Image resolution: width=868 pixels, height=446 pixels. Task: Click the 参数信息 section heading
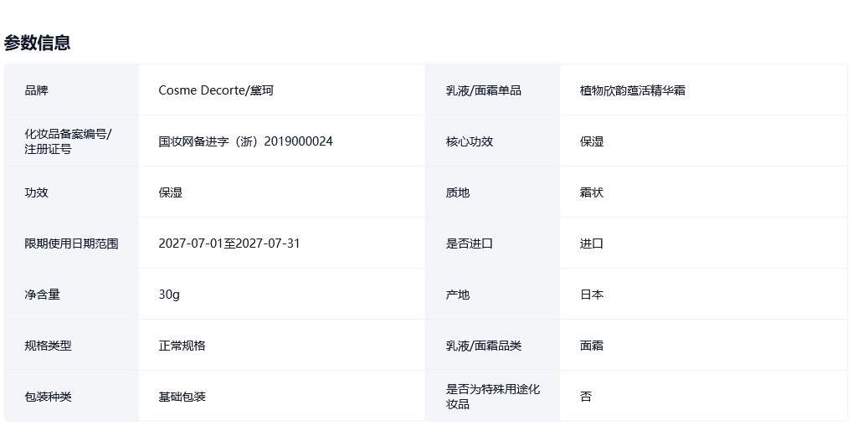(x=37, y=43)
